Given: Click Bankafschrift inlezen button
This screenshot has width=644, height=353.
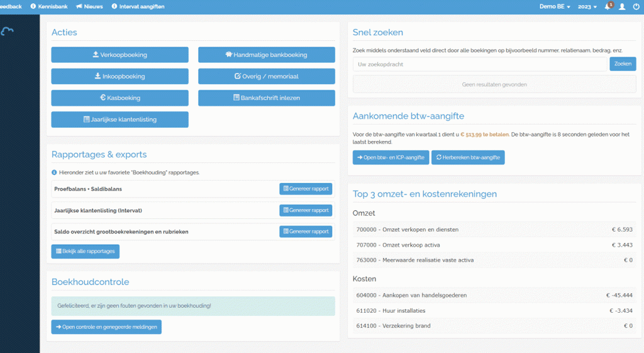Looking at the screenshot, I should tap(266, 98).
